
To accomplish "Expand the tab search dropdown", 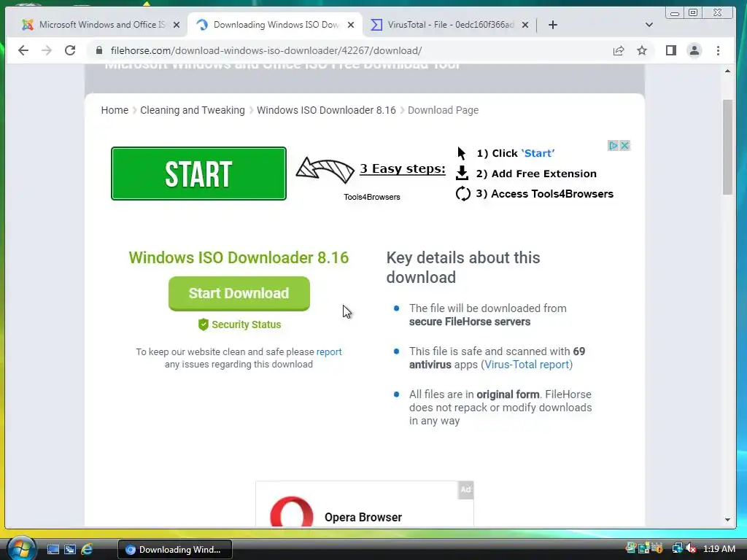I will point(649,25).
